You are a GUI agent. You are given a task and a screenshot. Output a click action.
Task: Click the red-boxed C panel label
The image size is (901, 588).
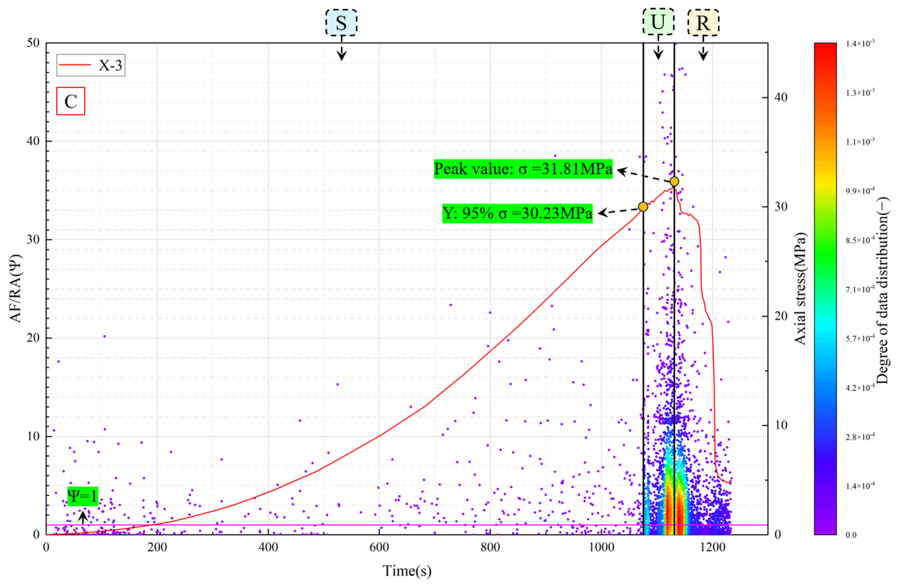click(x=71, y=101)
